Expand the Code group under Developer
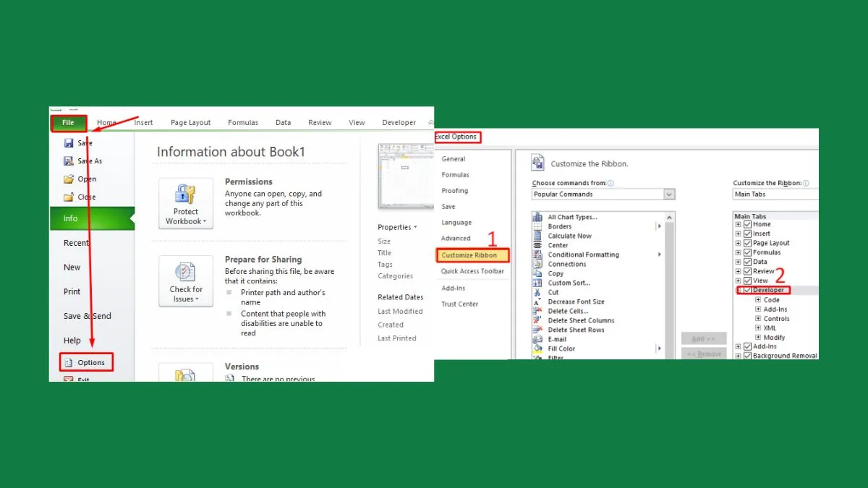This screenshot has width=868, height=488. (758, 300)
